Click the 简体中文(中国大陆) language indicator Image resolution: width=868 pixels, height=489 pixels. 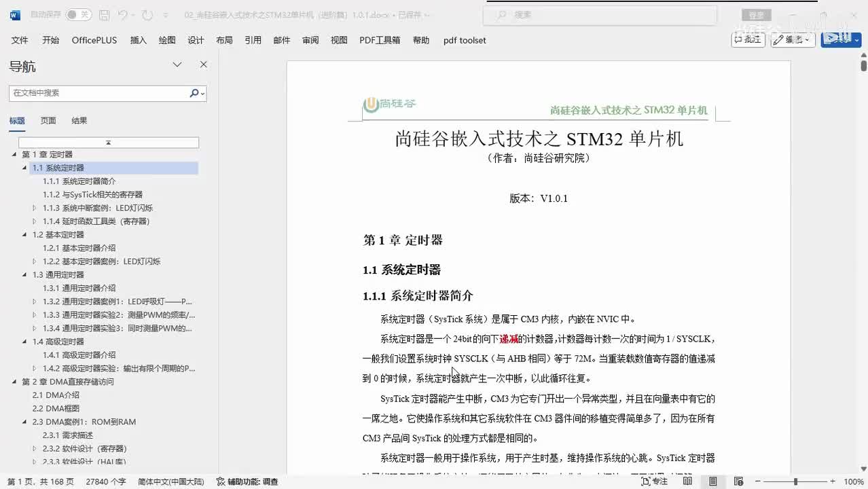[x=170, y=482]
